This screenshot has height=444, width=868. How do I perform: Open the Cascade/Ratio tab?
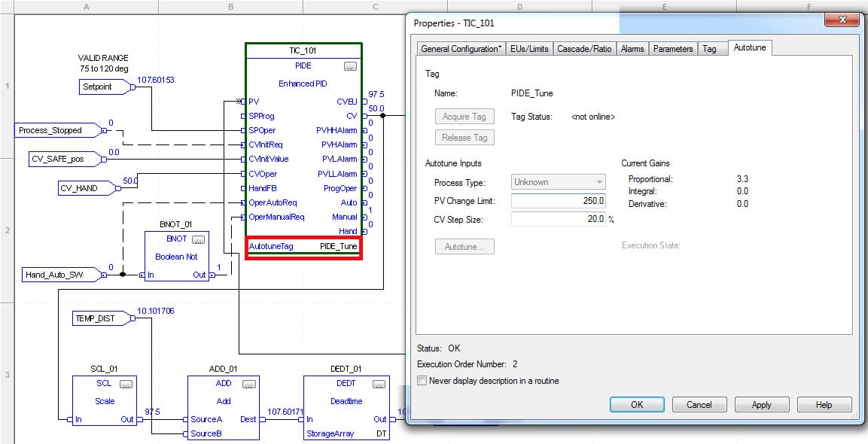click(x=584, y=49)
